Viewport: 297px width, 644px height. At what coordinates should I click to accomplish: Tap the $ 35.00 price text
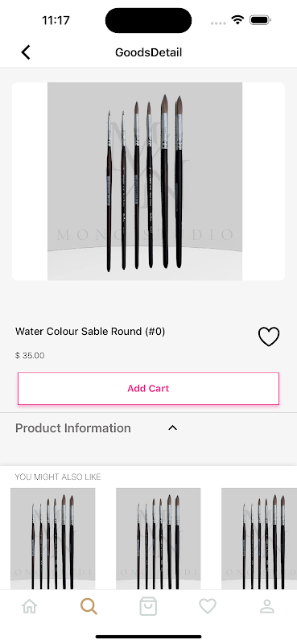[30, 356]
